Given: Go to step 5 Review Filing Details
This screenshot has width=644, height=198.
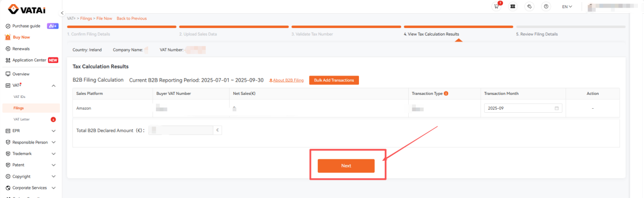Looking at the screenshot, I should [x=537, y=34].
